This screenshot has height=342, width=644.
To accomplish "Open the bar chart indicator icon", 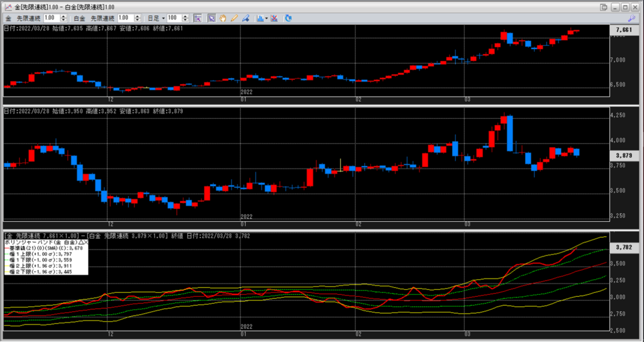I will pyautogui.click(x=260, y=18).
